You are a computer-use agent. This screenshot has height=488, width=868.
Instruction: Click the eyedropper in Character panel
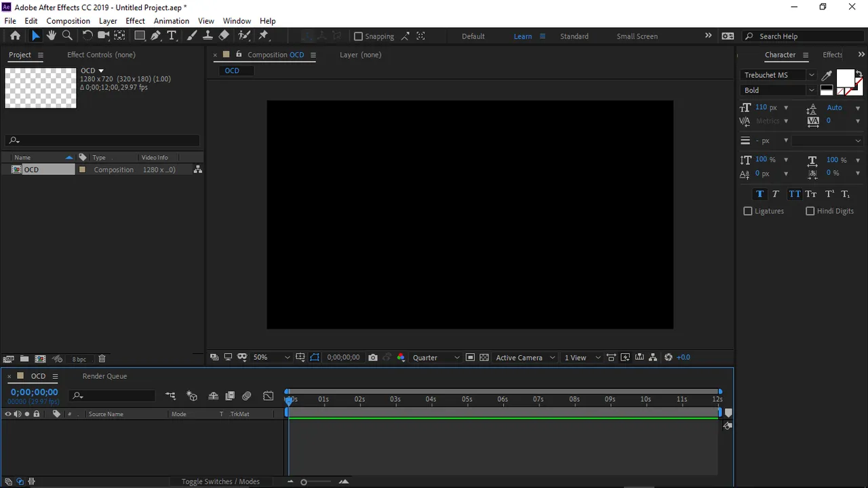tap(827, 75)
